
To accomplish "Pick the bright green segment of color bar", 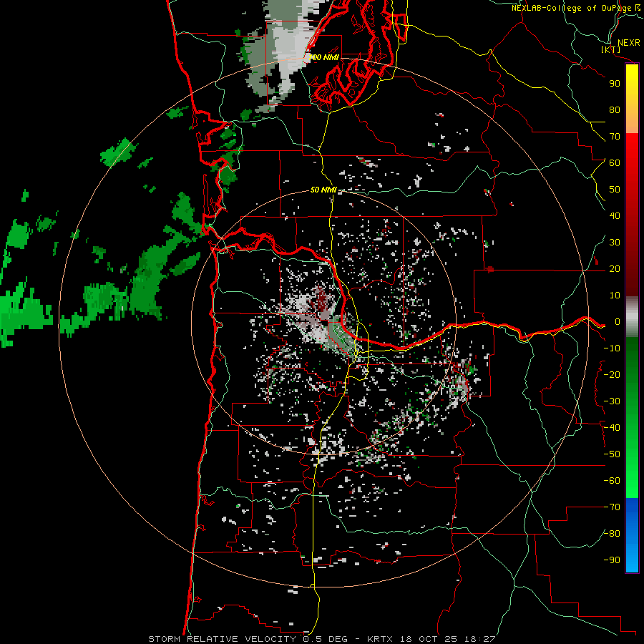I will click(632, 472).
